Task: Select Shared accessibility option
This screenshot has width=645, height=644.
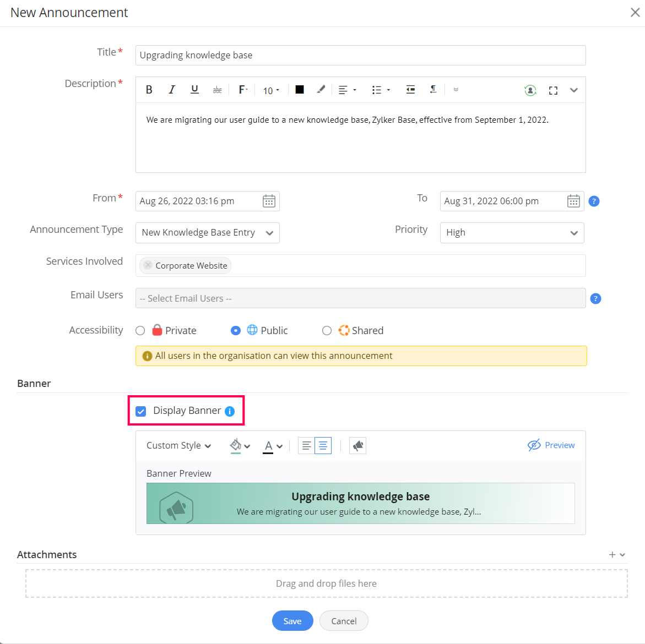Action: pos(327,330)
